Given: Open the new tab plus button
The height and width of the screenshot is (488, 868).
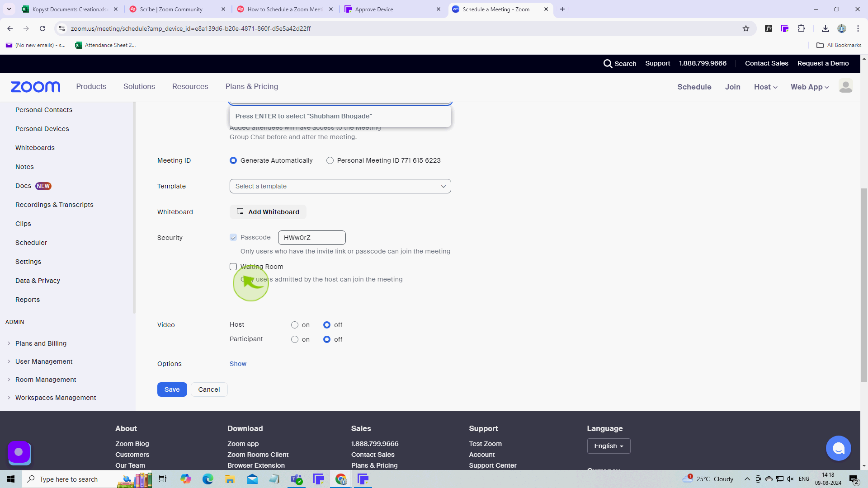Looking at the screenshot, I should (562, 9).
